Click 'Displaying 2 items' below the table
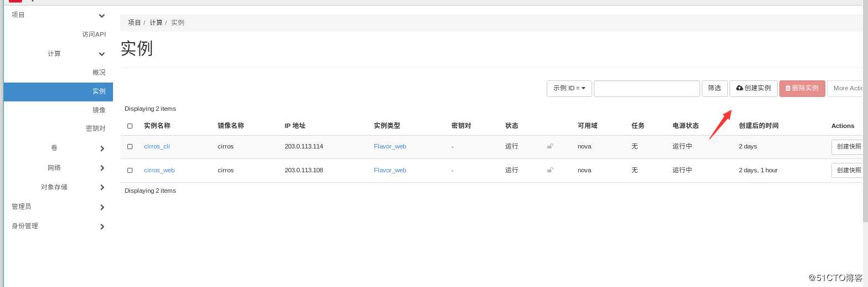868x287 pixels. click(x=150, y=191)
